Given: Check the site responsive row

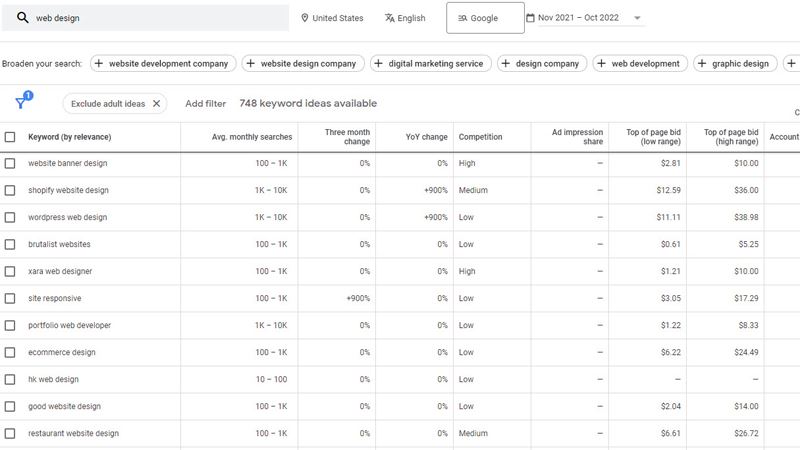Looking at the screenshot, I should (10, 298).
